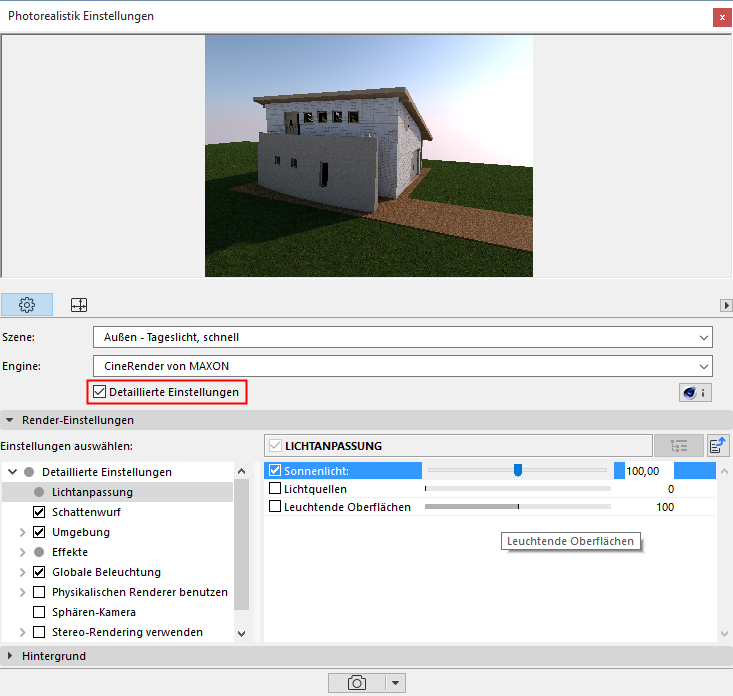The image size is (733, 696).
Task: Click the panel expand arrow beside the tabs
Action: point(726,305)
